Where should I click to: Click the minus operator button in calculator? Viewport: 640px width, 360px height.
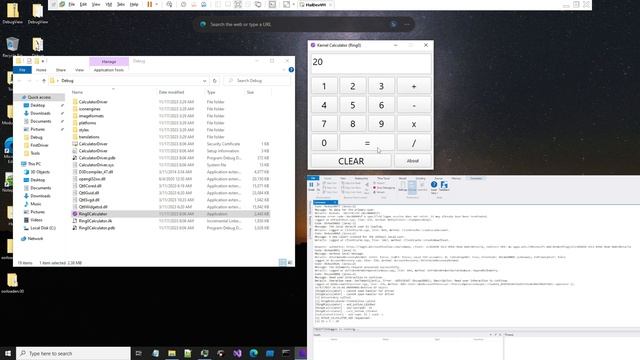click(x=414, y=105)
